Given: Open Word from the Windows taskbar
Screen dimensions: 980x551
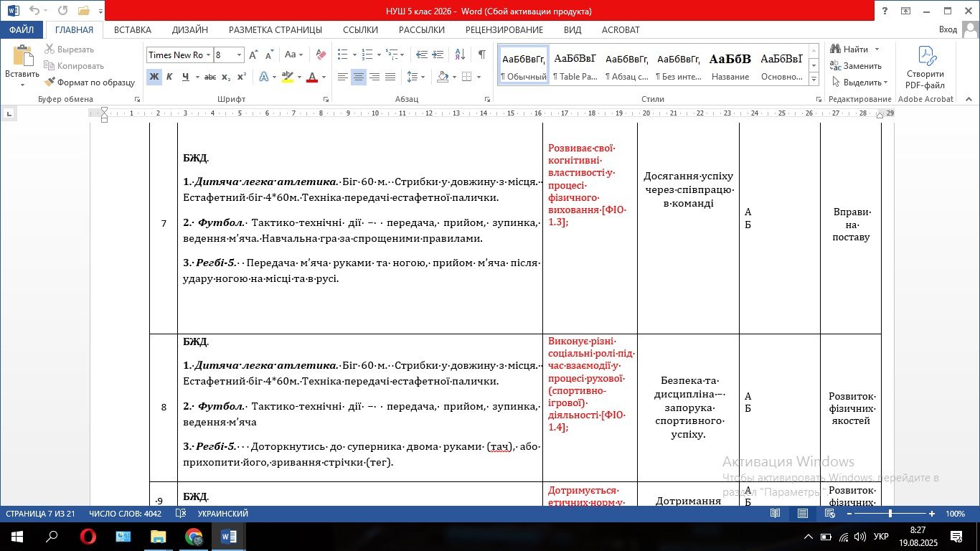Looking at the screenshot, I should point(229,536).
